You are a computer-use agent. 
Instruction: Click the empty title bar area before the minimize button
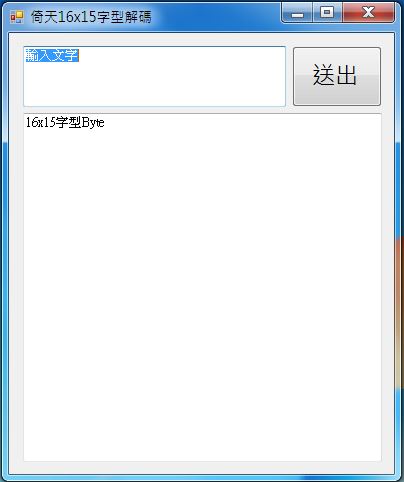(217, 17)
